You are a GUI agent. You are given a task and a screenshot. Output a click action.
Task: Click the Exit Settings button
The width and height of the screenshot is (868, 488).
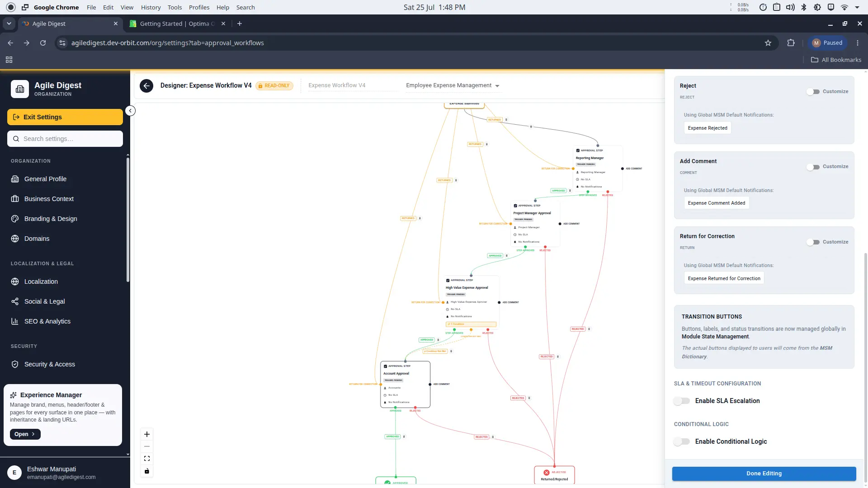[x=65, y=117]
